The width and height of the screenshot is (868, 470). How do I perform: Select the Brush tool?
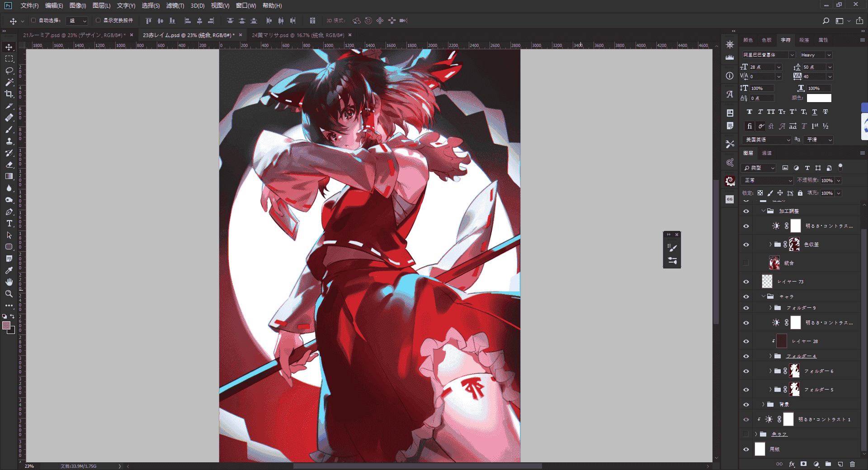9,129
